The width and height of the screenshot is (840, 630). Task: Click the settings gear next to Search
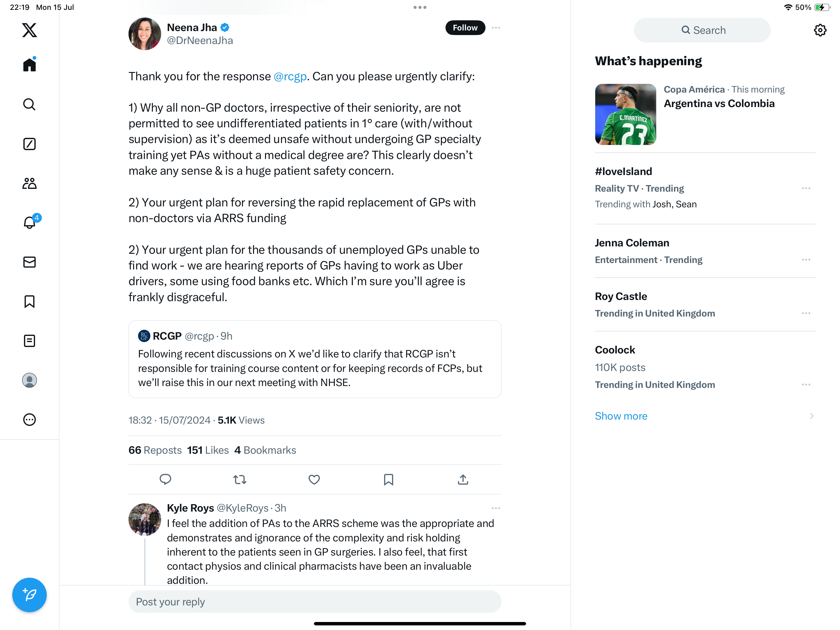click(820, 30)
